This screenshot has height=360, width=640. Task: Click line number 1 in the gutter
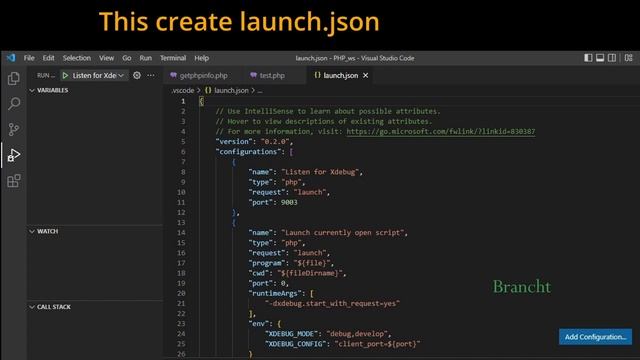pos(183,101)
